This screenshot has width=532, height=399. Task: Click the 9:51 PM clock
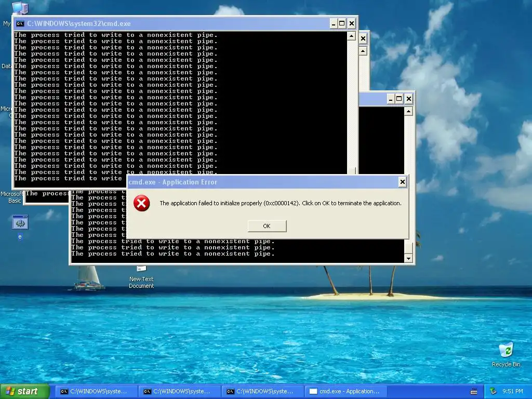[x=513, y=392]
